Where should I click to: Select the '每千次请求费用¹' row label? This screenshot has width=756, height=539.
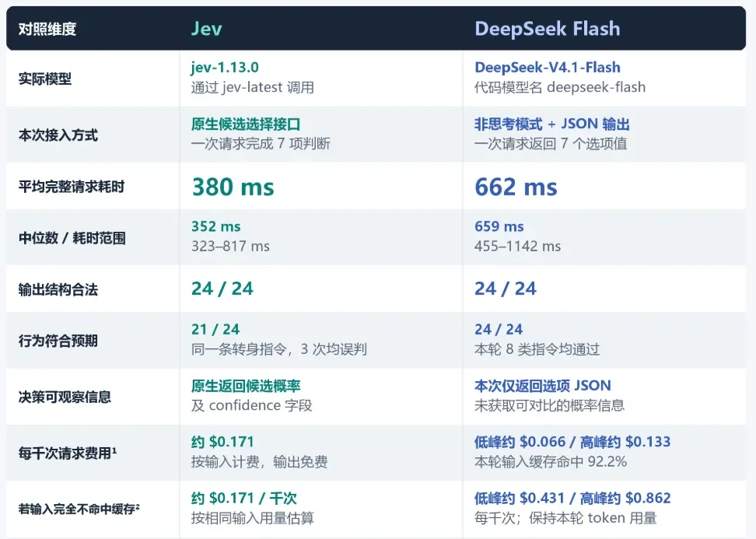click(68, 453)
